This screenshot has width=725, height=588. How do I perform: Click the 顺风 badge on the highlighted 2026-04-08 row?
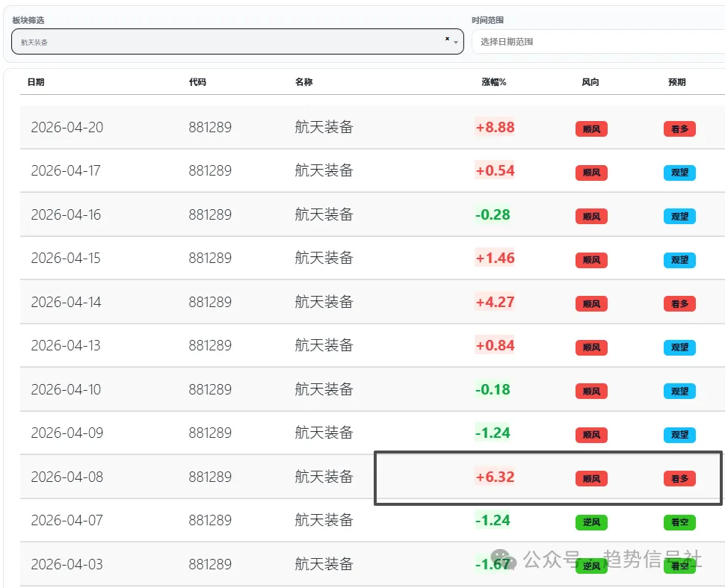pos(591,478)
